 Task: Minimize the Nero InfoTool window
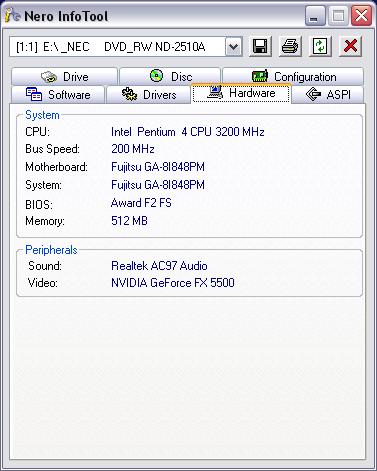(x=315, y=16)
